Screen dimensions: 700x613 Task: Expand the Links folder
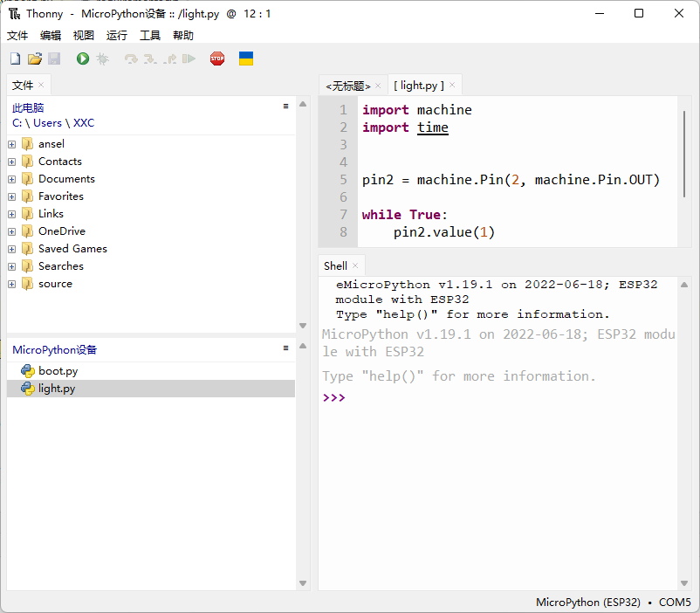coord(12,214)
